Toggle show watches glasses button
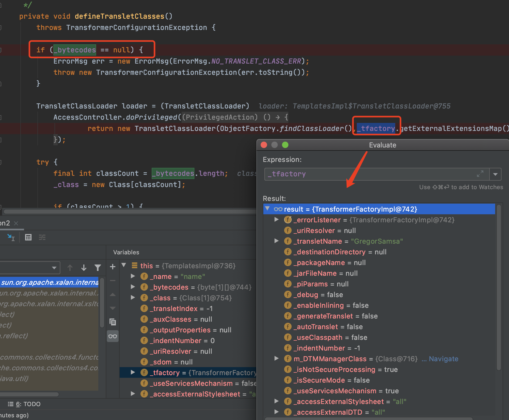Viewport: 509px width, 420px height. (113, 336)
